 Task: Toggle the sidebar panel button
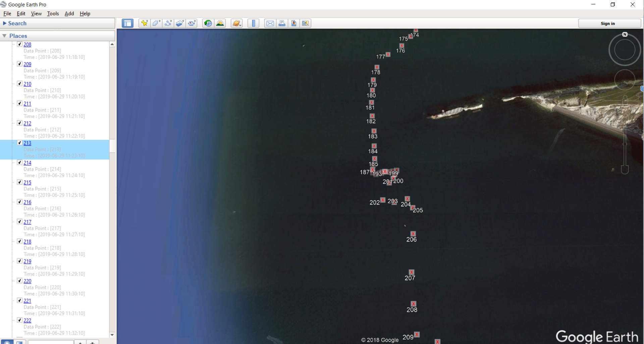(127, 23)
